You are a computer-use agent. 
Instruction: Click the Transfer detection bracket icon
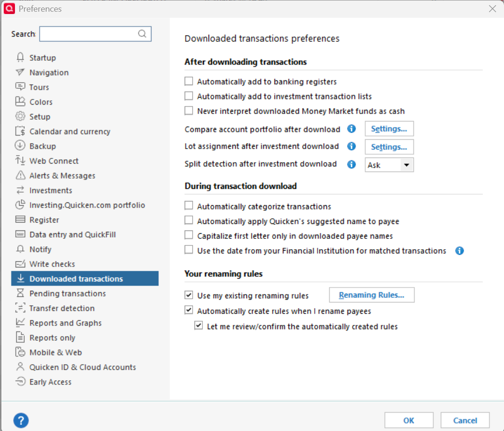20,308
